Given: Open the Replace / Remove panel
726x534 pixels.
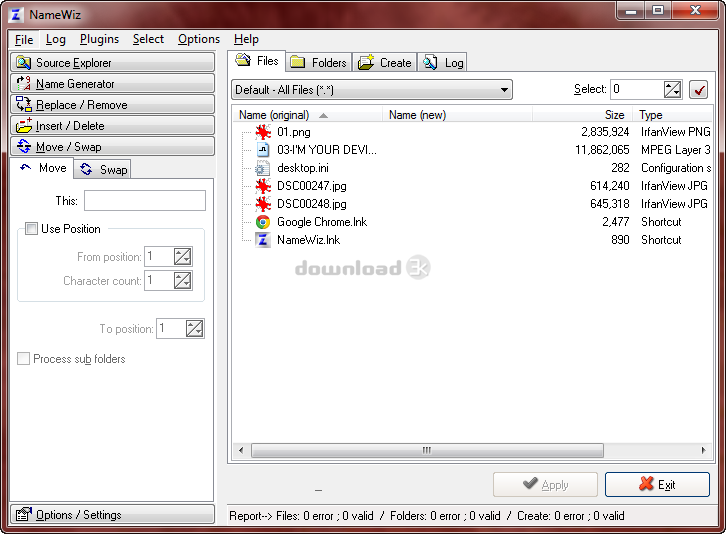Looking at the screenshot, I should (112, 104).
